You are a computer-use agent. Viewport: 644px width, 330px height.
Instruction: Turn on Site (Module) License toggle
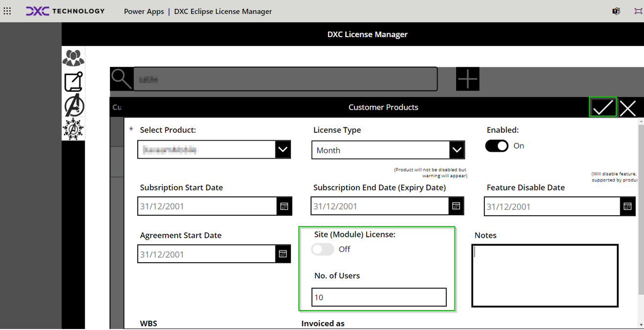[323, 249]
